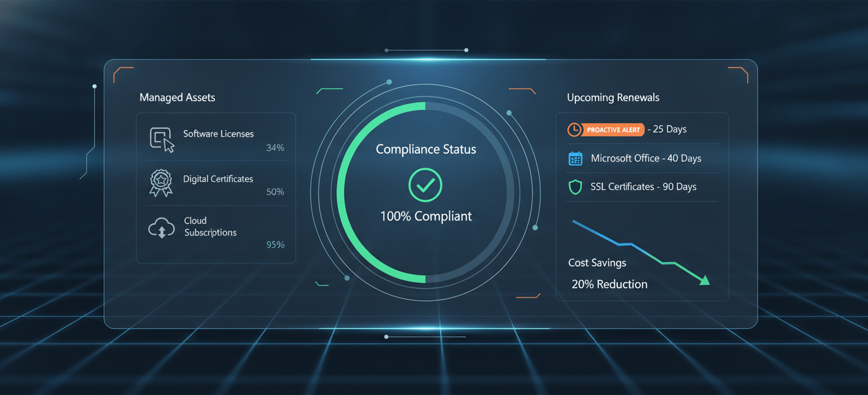Click the 20% Reduction value

point(610,284)
